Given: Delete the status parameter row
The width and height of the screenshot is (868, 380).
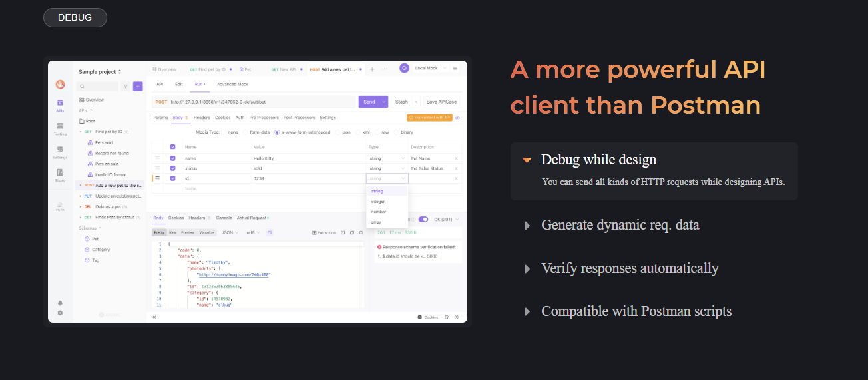Looking at the screenshot, I should [456, 168].
